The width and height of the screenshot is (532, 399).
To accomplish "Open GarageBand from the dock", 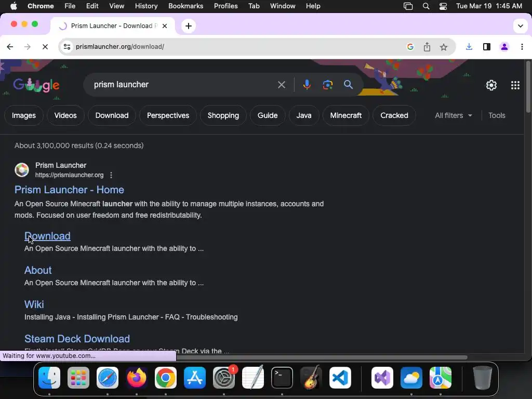I will [x=311, y=378].
